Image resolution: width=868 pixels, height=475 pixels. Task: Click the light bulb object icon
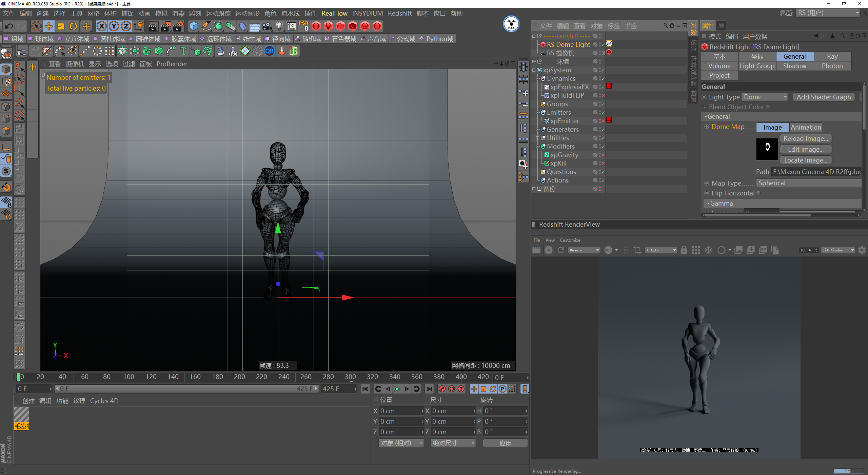(279, 26)
